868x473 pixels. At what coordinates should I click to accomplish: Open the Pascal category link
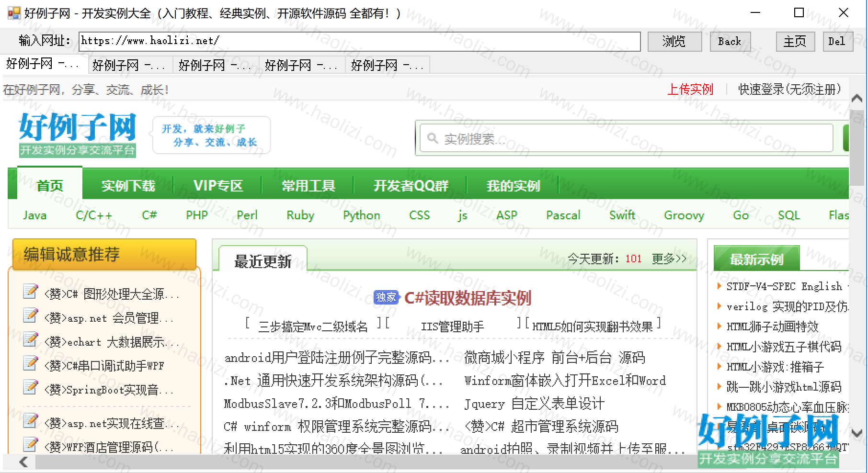563,215
